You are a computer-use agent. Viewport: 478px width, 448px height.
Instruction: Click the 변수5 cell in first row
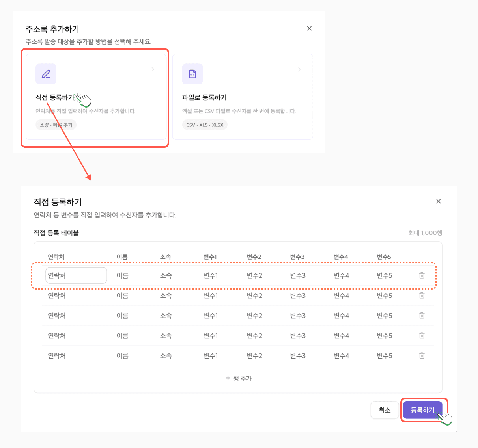(385, 275)
